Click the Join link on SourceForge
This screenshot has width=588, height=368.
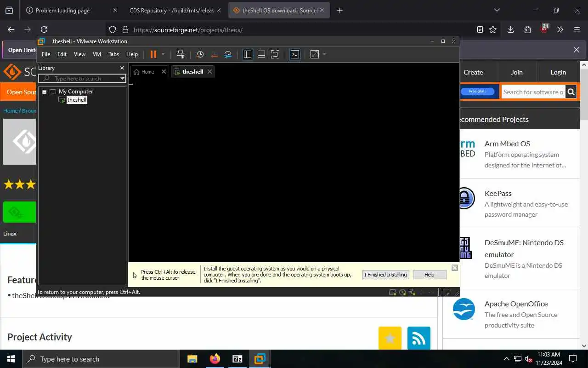(x=517, y=72)
